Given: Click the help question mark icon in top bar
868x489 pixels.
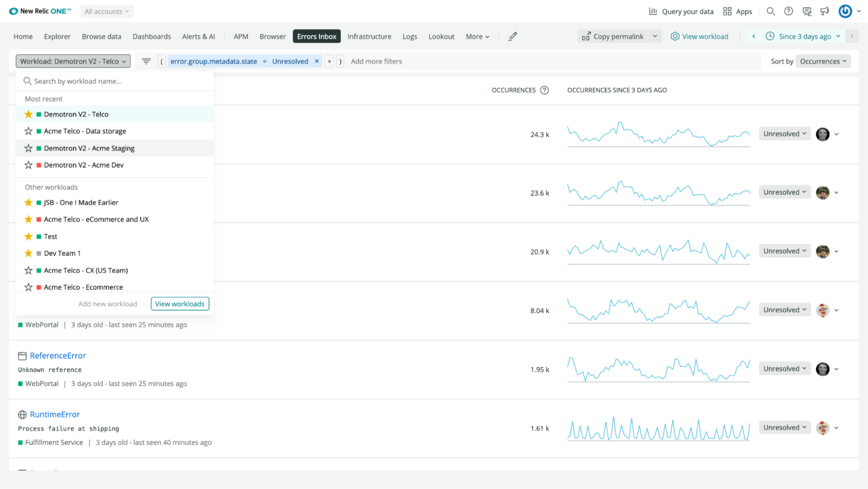Looking at the screenshot, I should (788, 11).
